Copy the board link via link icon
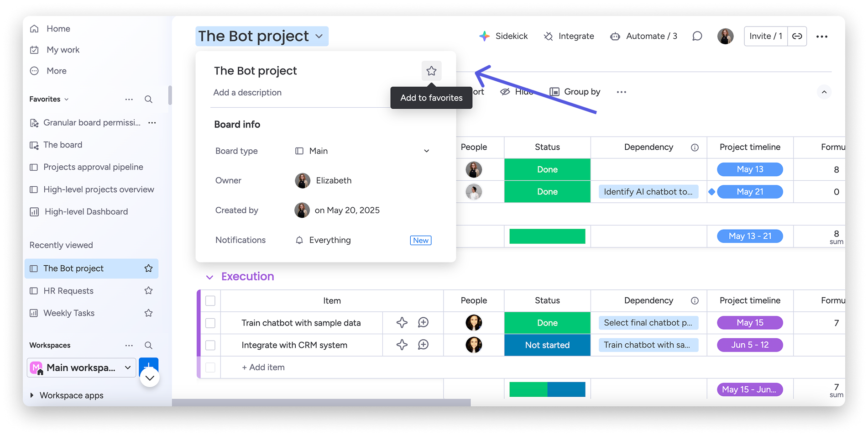868x436 pixels. click(x=797, y=36)
